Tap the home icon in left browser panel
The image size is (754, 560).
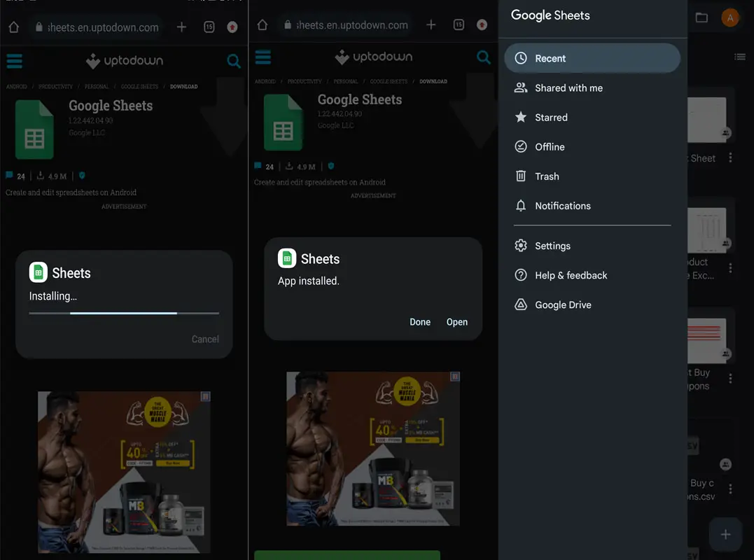pos(14,27)
